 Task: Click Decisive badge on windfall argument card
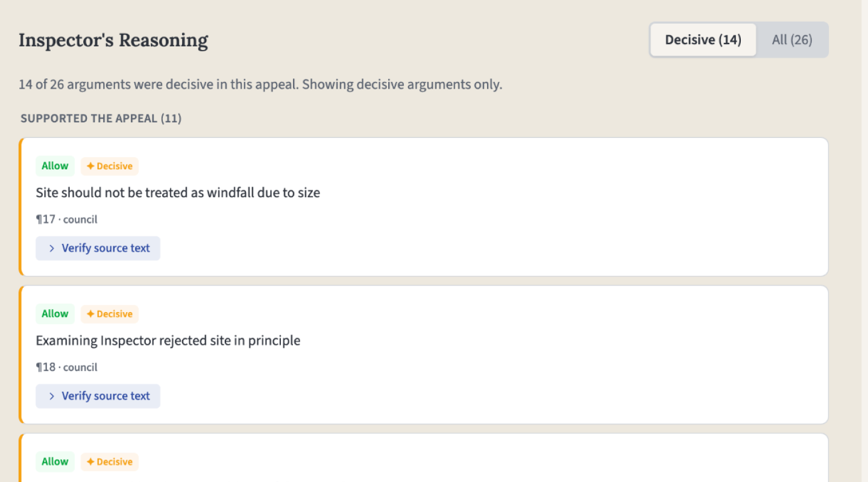point(110,166)
